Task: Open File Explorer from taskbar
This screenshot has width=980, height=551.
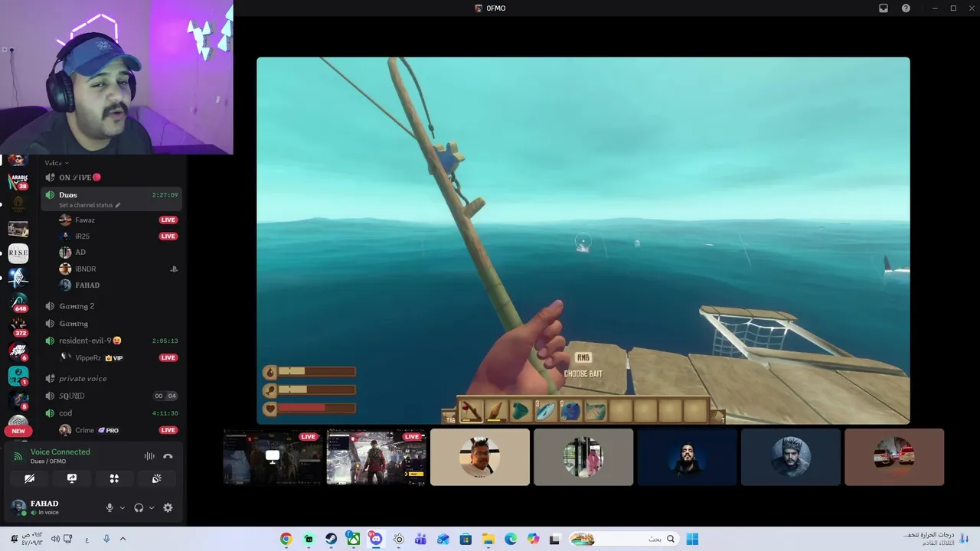Action: coord(488,540)
